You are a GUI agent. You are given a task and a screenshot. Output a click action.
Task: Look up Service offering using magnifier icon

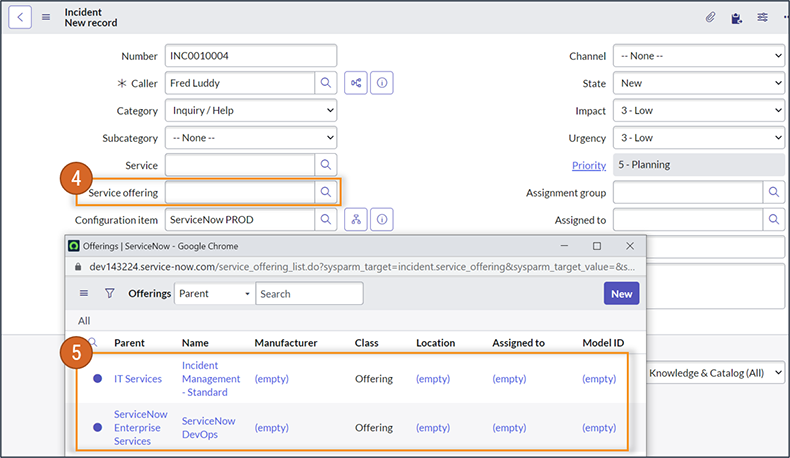point(326,192)
